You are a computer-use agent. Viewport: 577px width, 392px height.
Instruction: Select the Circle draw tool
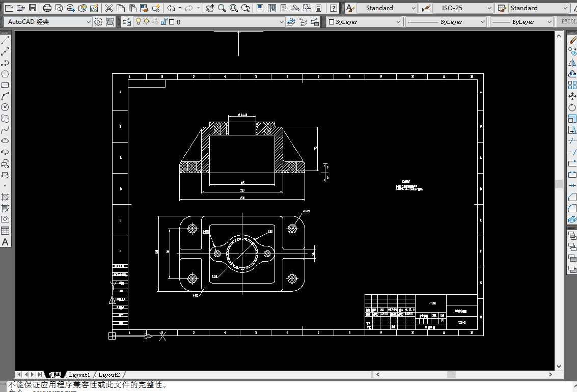pos(5,107)
